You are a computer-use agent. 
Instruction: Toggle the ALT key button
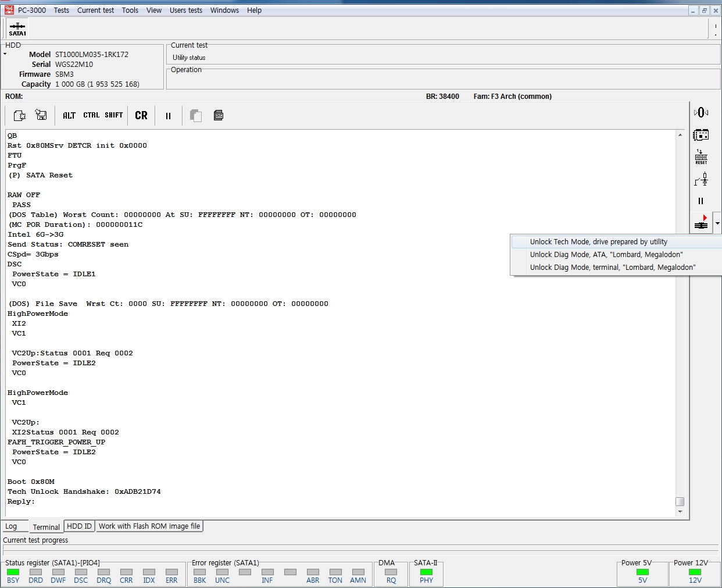(69, 115)
